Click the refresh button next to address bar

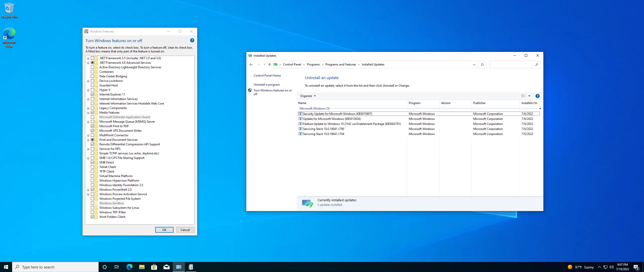(x=482, y=64)
